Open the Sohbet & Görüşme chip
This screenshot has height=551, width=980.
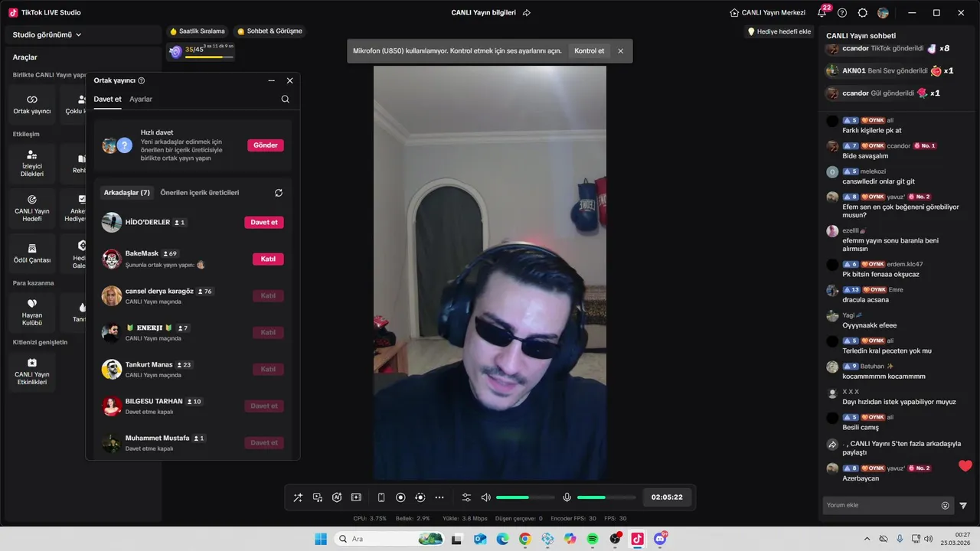(x=269, y=31)
